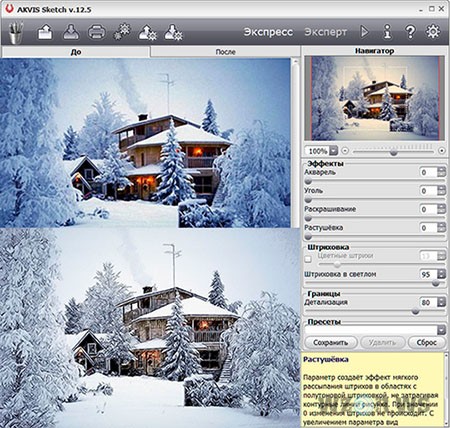Open an image with the upload icon
450x428 pixels.
[x=45, y=32]
